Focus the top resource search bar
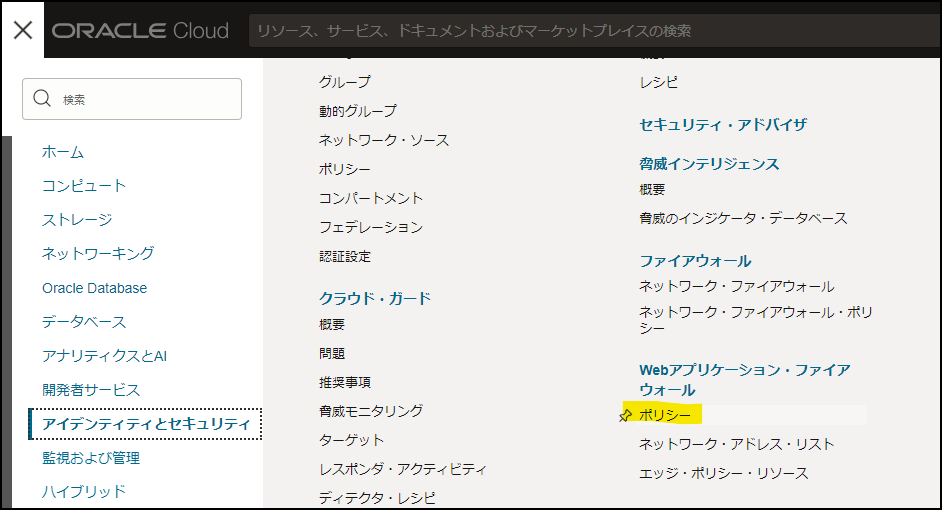 coord(595,31)
